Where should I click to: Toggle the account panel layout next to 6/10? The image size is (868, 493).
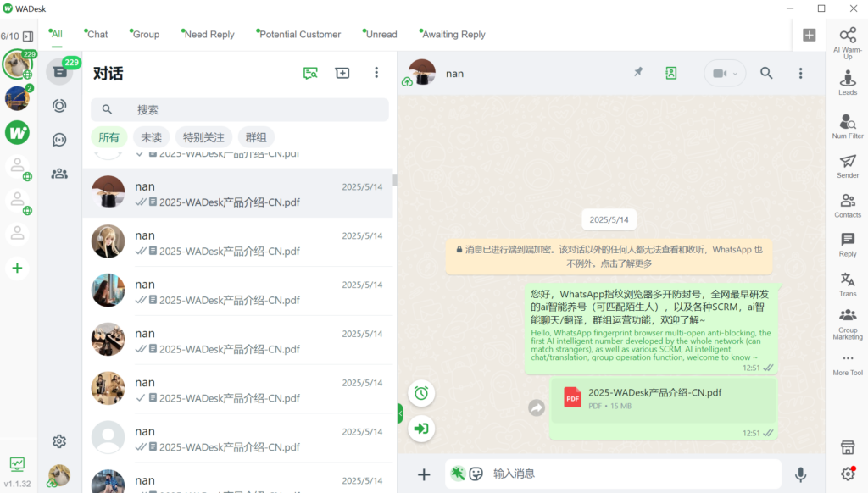click(28, 36)
